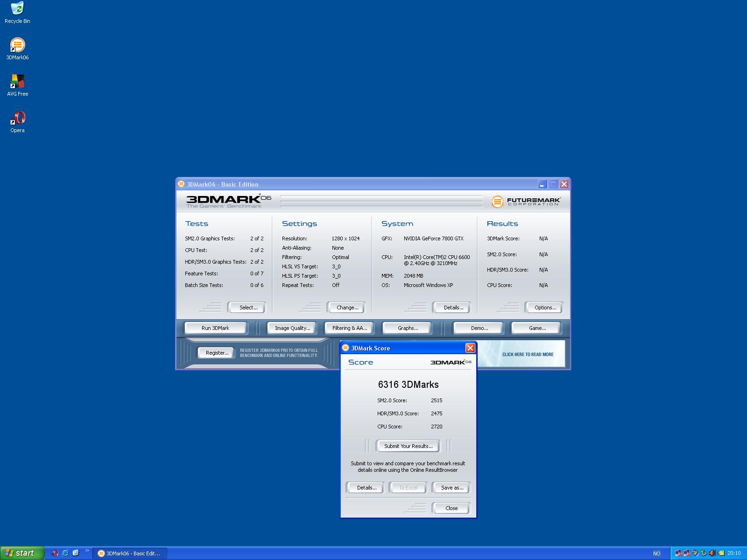The height and width of the screenshot is (560, 747).
Task: Click the SM2.0 Score value 2515
Action: 437,400
